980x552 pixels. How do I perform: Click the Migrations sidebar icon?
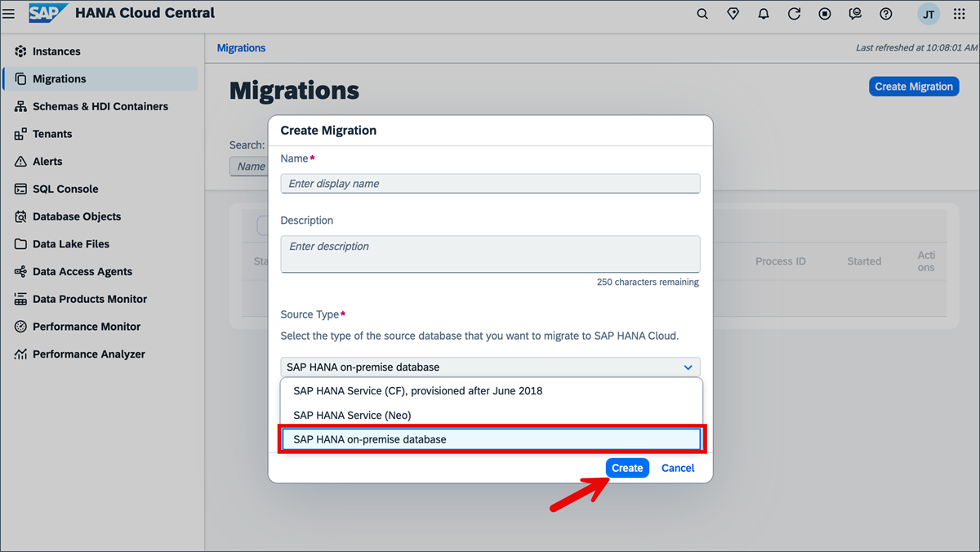[20, 79]
